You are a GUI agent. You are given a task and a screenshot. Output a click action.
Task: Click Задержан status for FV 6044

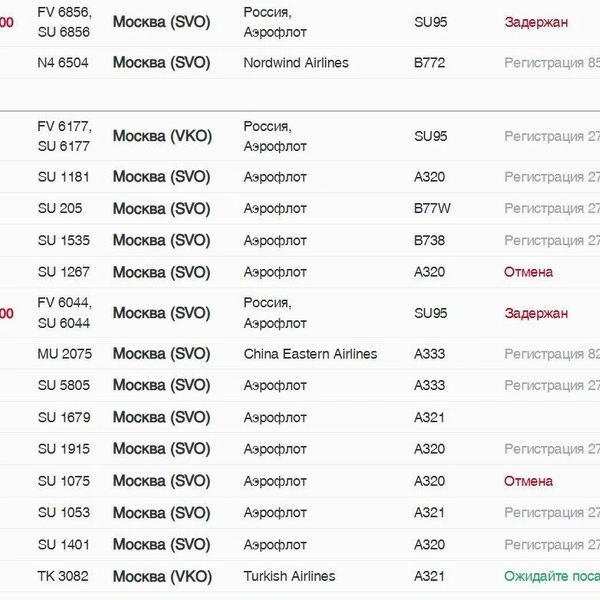pyautogui.click(x=536, y=313)
